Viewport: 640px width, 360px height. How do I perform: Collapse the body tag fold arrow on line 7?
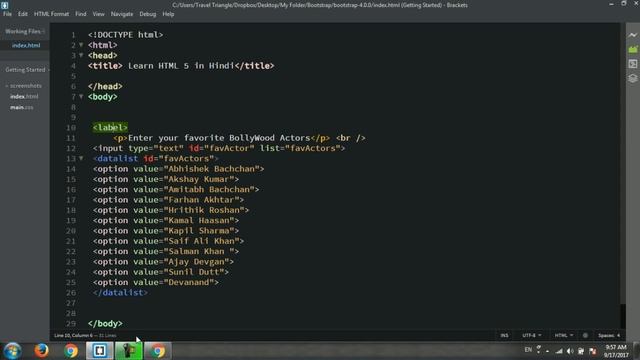coord(81,96)
